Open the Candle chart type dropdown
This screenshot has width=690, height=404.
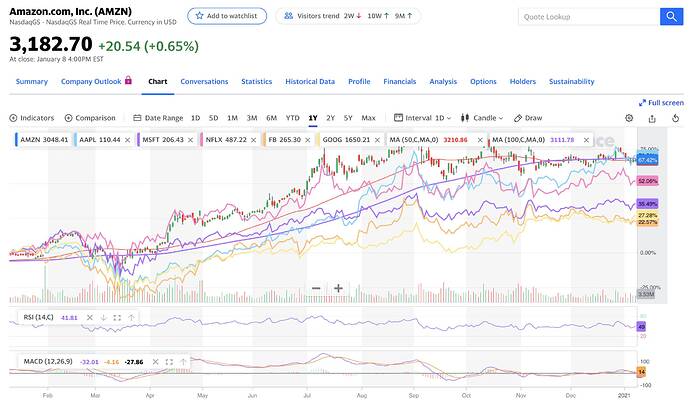pos(481,118)
